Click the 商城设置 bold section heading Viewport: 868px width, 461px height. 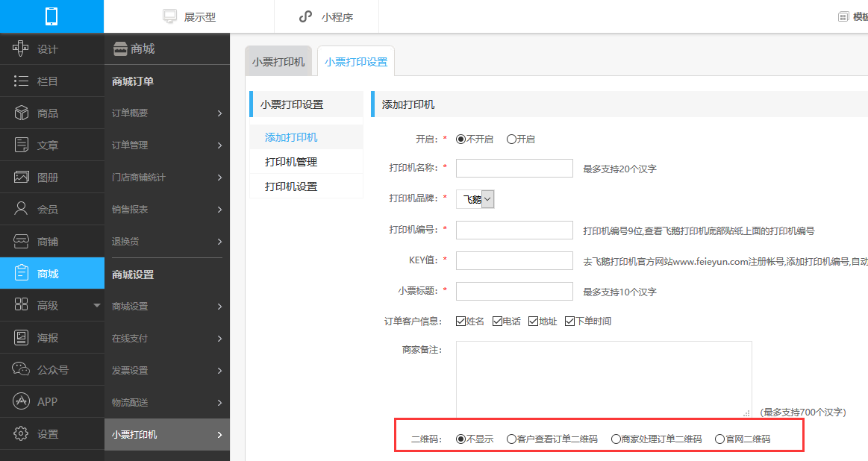tap(133, 275)
